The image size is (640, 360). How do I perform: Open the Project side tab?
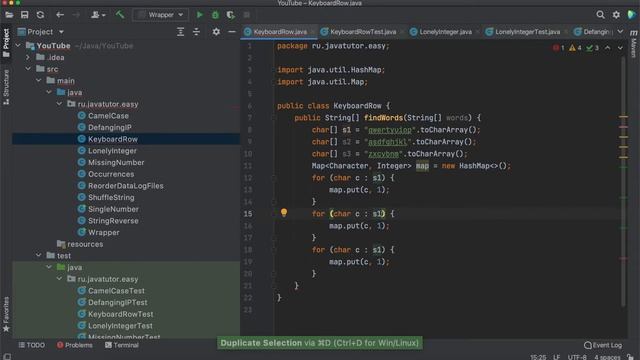[6, 43]
